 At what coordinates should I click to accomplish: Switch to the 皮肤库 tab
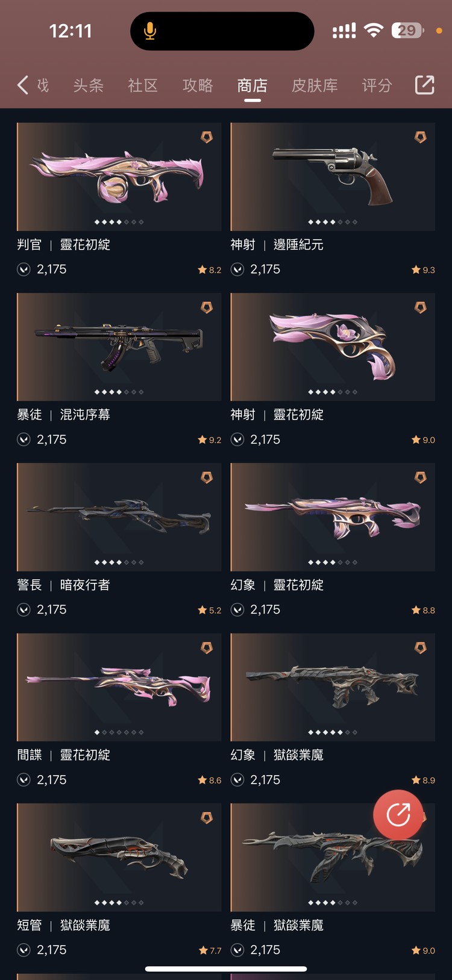[x=315, y=86]
